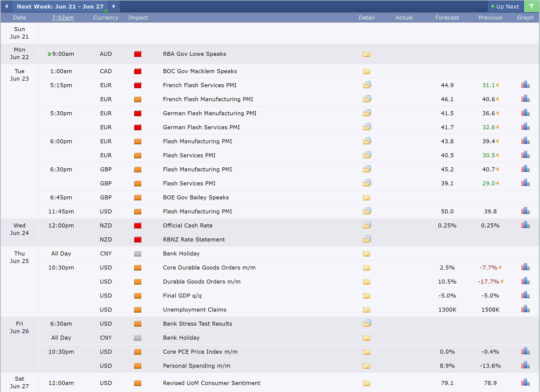Click CAD currency cell
This screenshot has height=392, width=540.
click(106, 71)
